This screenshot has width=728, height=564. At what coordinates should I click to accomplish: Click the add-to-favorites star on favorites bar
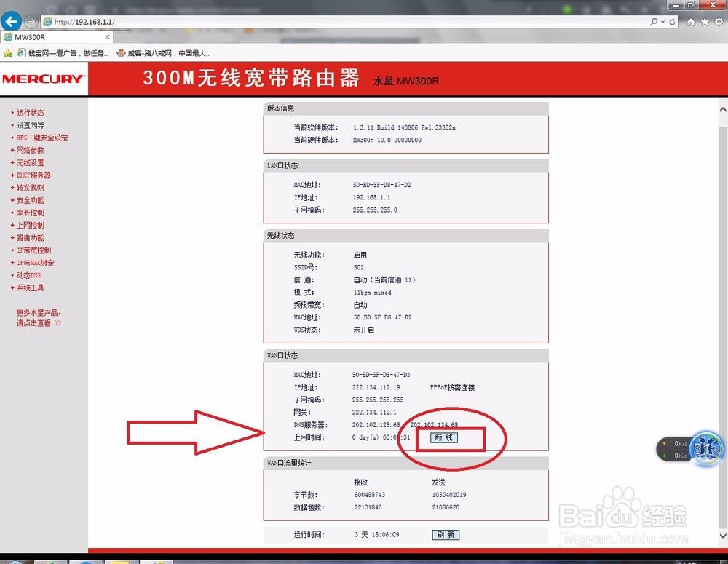pos(7,52)
